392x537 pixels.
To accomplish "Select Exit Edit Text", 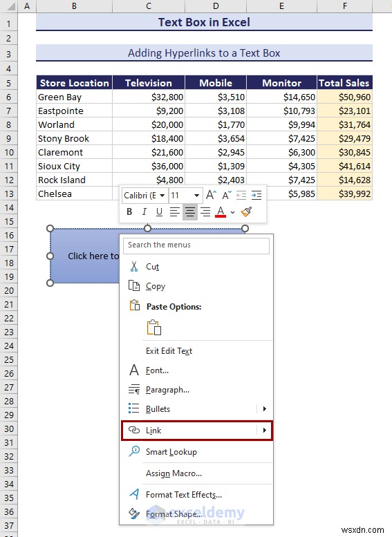I will tap(196, 351).
